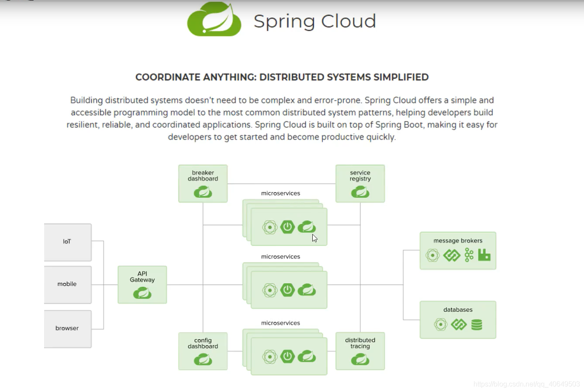Viewport: 584px width, 392px height.
Task: Click the line 'developers to get started and become productive quickly.'
Action: tap(282, 137)
